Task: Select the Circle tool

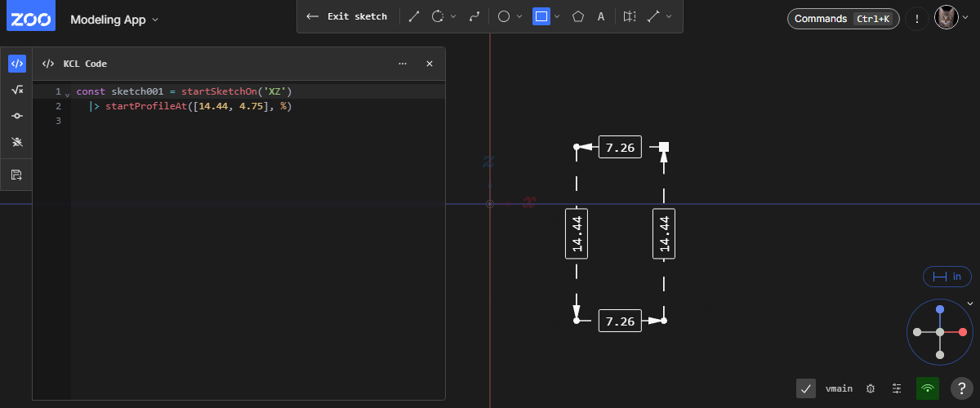Action: pyautogui.click(x=504, y=16)
